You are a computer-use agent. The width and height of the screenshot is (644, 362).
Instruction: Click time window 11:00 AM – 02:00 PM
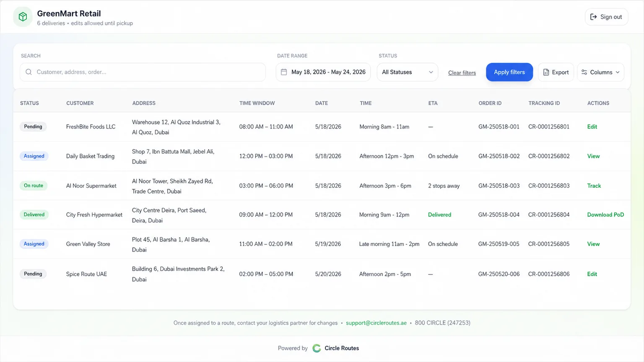(x=266, y=244)
